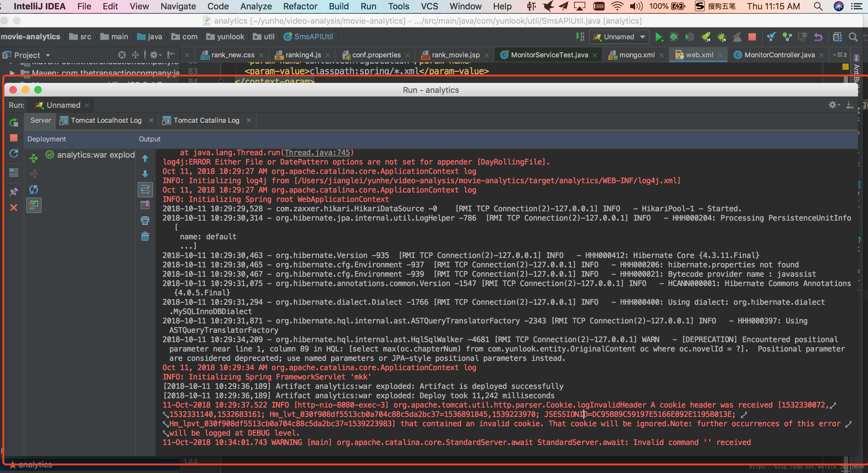Screen dimensions: 868x473
Task: Click Wi-Fi icon in macOS menu bar
Action: tap(617, 6)
